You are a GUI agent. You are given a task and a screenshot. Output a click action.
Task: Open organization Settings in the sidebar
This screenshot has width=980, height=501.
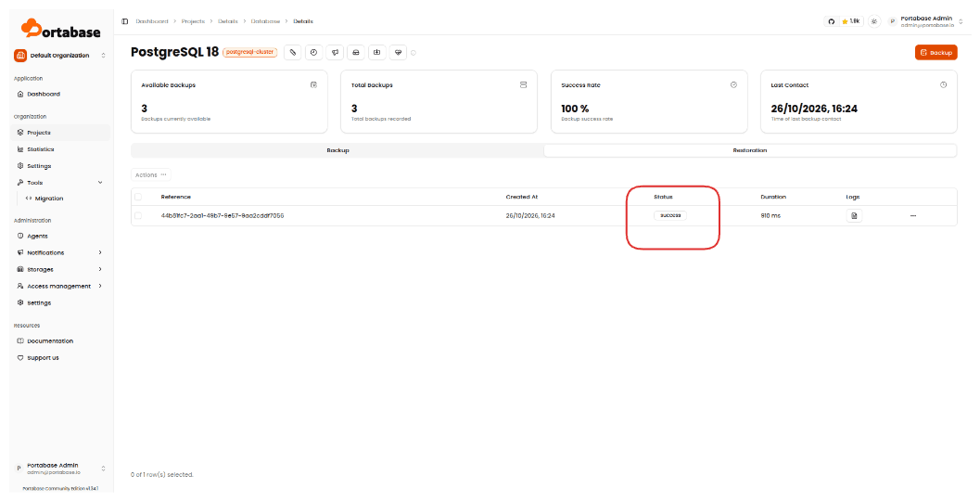(60, 166)
